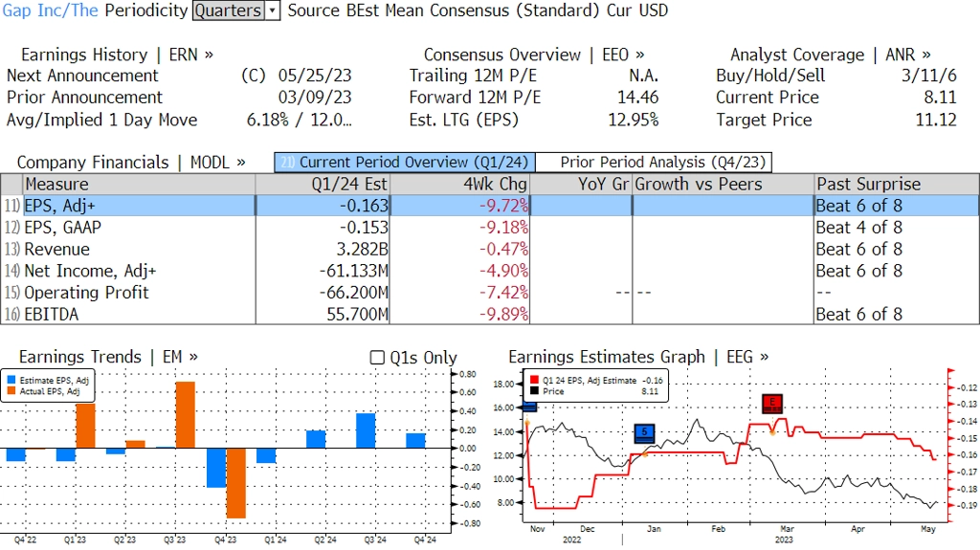980x550 pixels.
Task: Open Earnings Estimates Graph EEG link
Action: coord(638,357)
